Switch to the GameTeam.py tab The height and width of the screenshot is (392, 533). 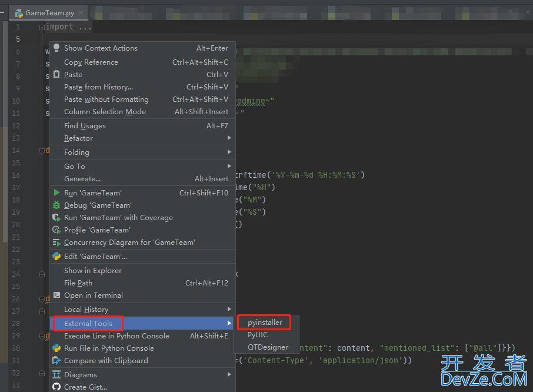pos(49,13)
